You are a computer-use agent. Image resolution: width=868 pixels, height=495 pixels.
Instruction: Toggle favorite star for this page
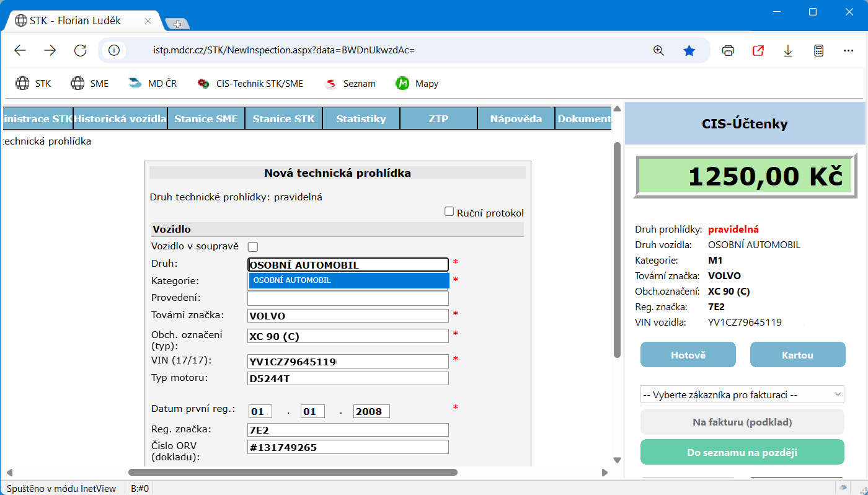tap(689, 51)
